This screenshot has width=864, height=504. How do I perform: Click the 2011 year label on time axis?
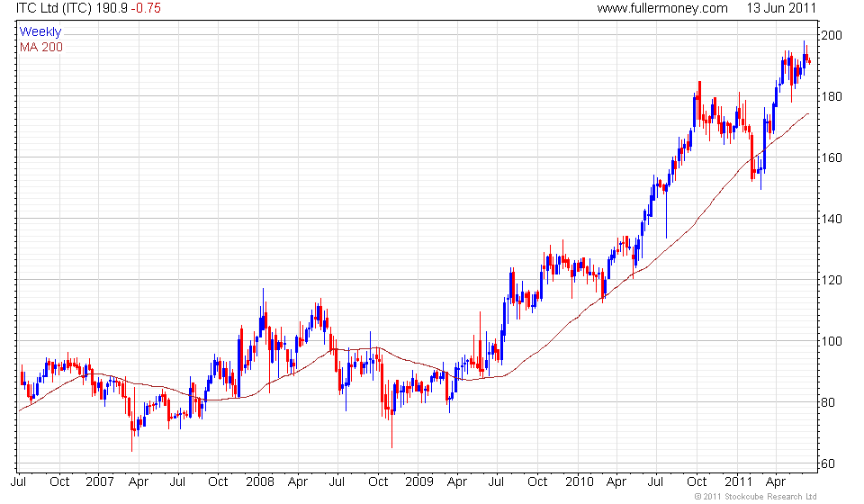[x=738, y=481]
